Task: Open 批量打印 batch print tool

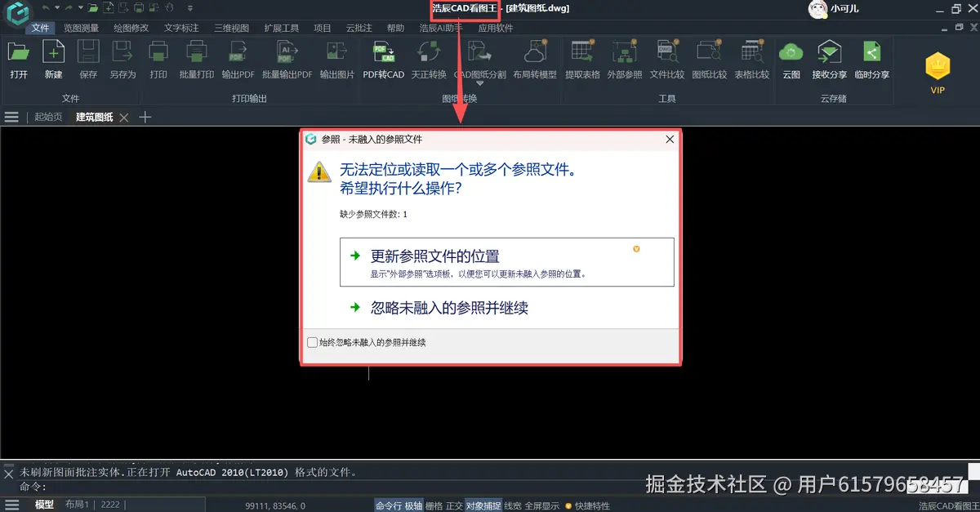Action: [197, 59]
